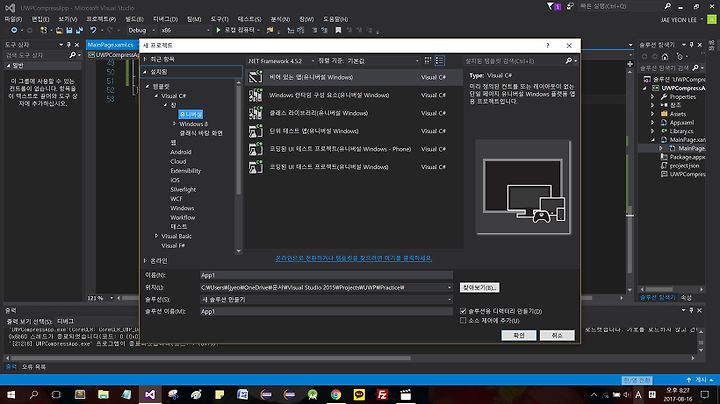
Task: Click the green Start debugging arrow
Action: 218,30
